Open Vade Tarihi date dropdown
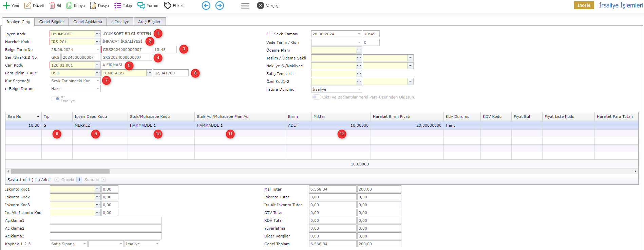 (x=359, y=42)
